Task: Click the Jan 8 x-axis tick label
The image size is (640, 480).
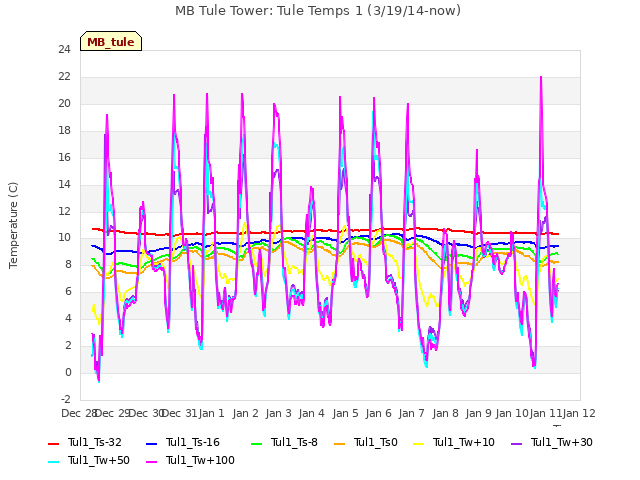Action: point(445,413)
